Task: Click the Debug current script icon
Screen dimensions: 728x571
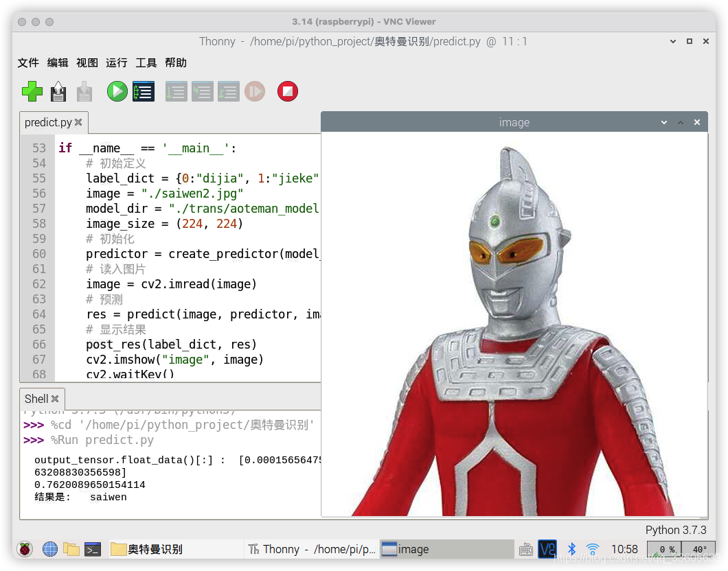Action: point(144,91)
